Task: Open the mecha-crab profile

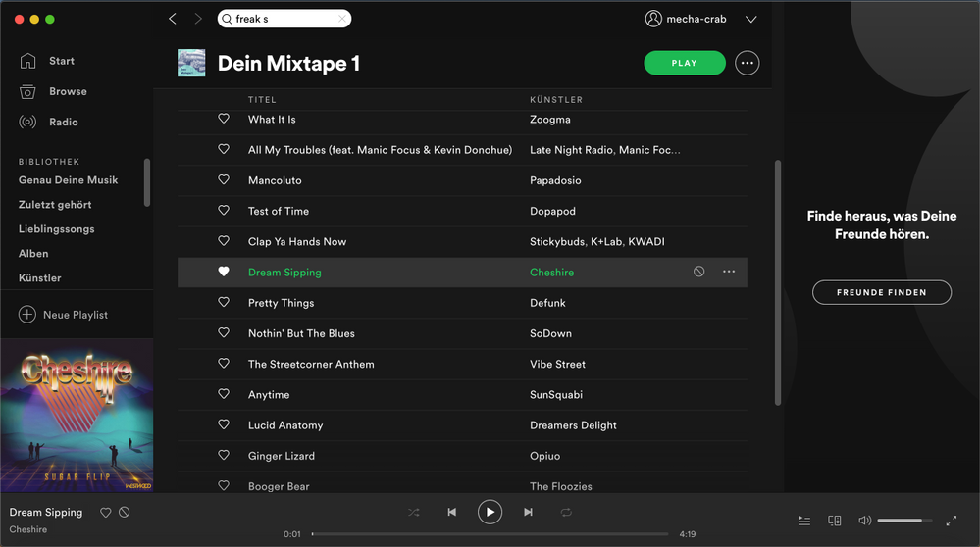Action: tap(686, 19)
